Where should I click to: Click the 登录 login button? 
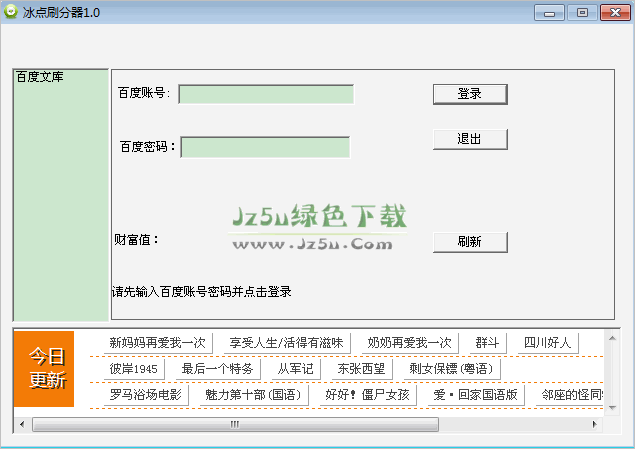470,94
